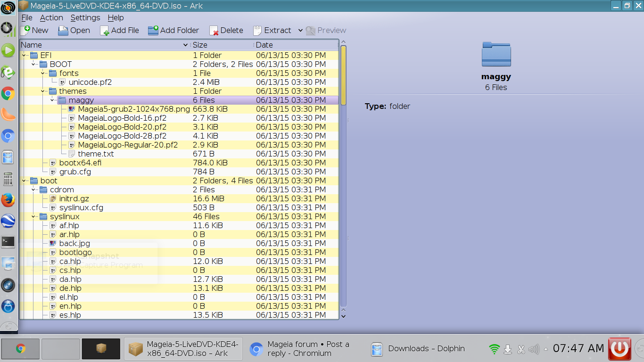
Task: Click the Extract toolbar button
Action: 272,30
